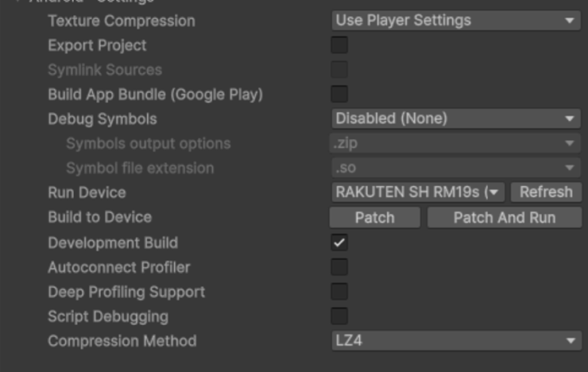
Task: Turn on Deep Profiling Support
Action: tap(339, 292)
